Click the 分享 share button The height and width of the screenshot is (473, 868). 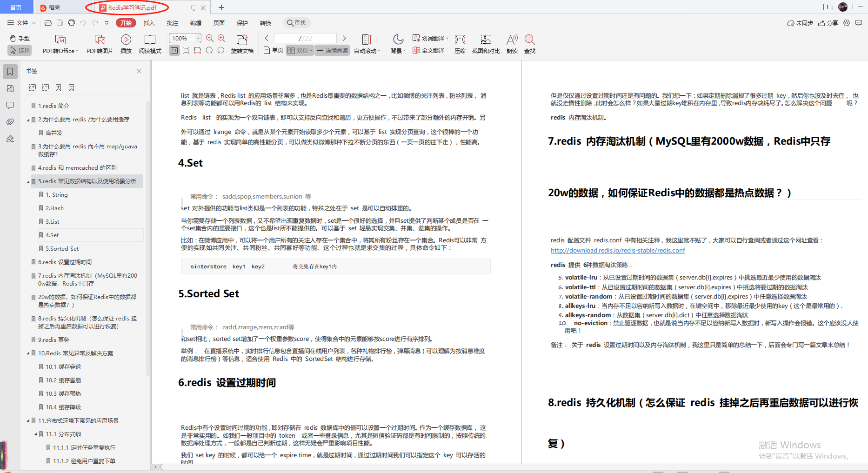click(x=828, y=23)
